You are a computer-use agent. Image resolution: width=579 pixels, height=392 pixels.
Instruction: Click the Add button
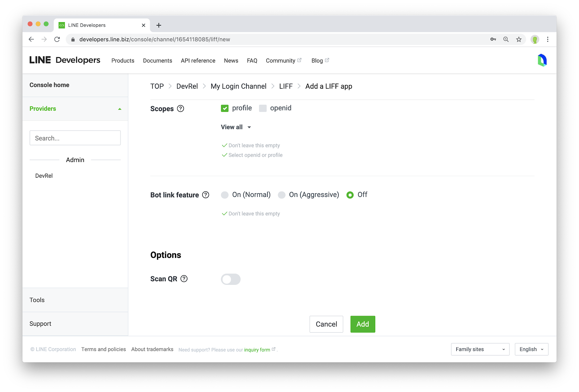tap(363, 324)
